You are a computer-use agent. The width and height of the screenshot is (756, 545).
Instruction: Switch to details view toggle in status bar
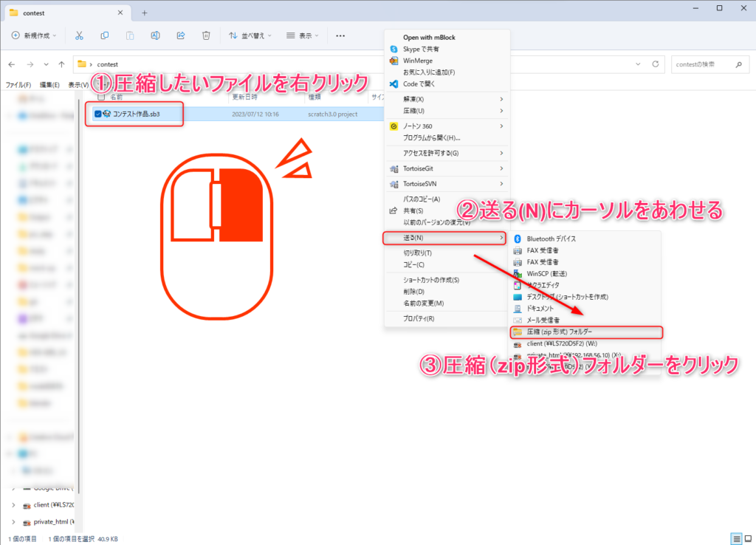click(735, 538)
